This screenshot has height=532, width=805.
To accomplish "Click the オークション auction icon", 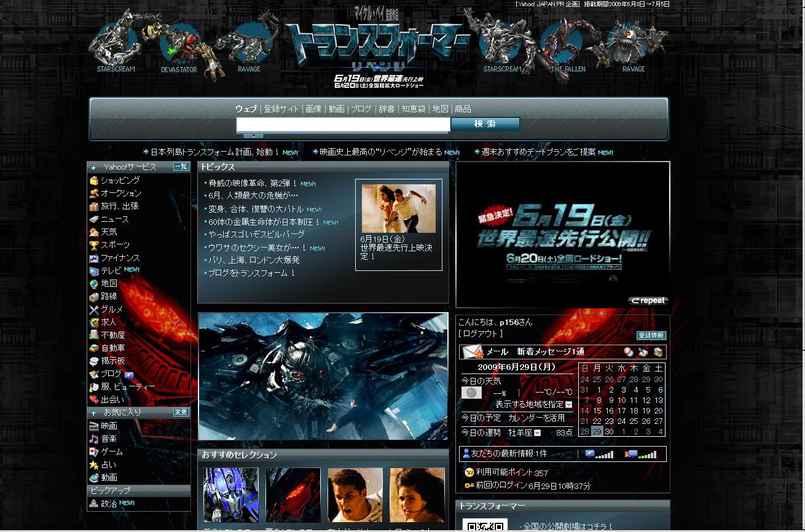I will point(94,194).
